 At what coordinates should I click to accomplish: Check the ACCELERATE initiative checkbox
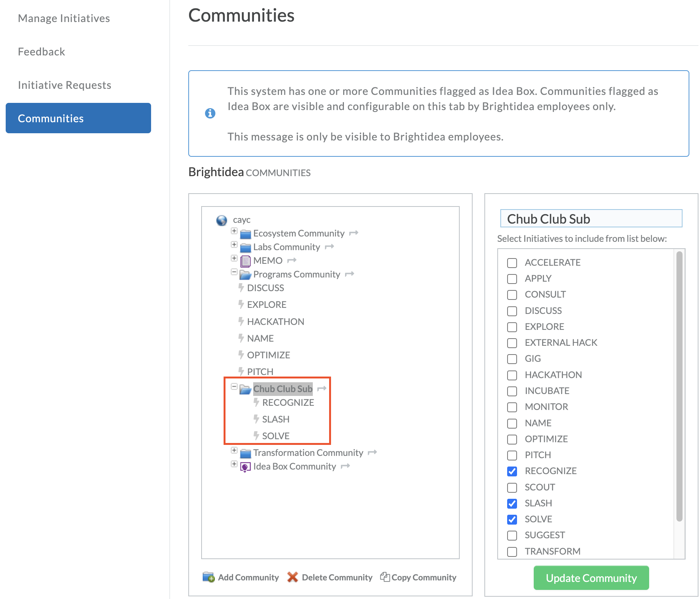pos(512,263)
